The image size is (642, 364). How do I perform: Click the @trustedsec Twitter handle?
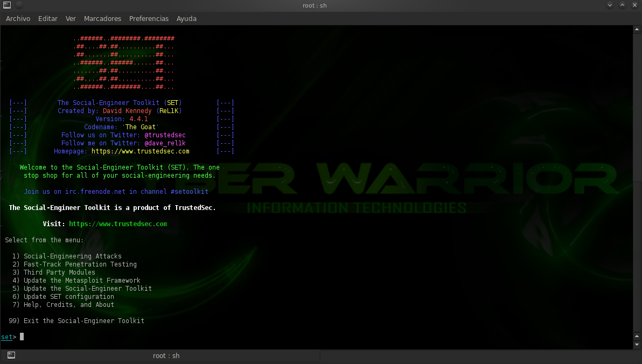pos(165,135)
